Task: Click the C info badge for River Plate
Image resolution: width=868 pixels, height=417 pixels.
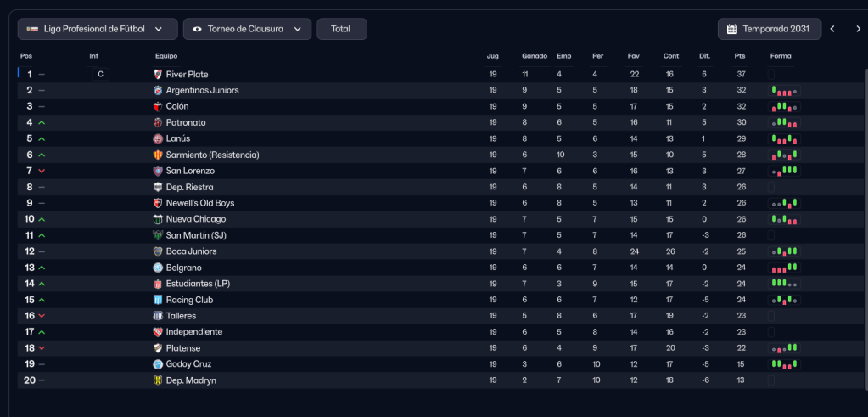Action: [100, 74]
